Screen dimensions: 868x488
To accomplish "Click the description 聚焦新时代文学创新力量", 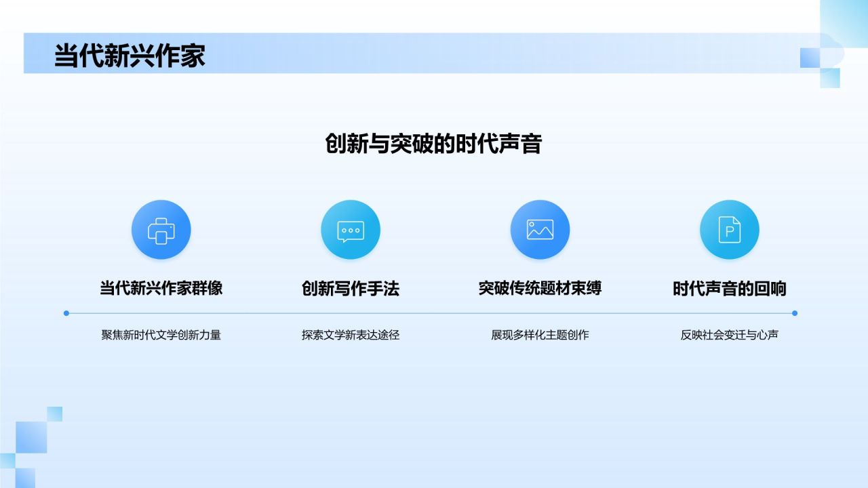I will 161,335.
